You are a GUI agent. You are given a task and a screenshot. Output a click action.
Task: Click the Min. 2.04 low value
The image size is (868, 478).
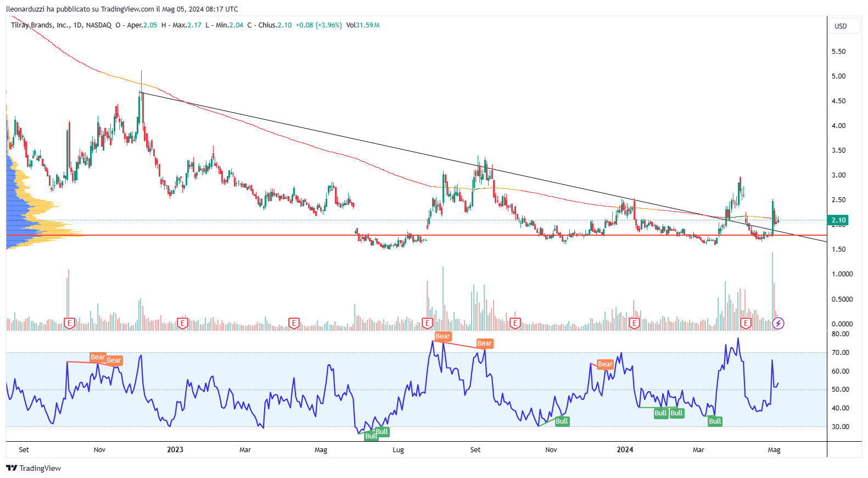click(x=229, y=25)
